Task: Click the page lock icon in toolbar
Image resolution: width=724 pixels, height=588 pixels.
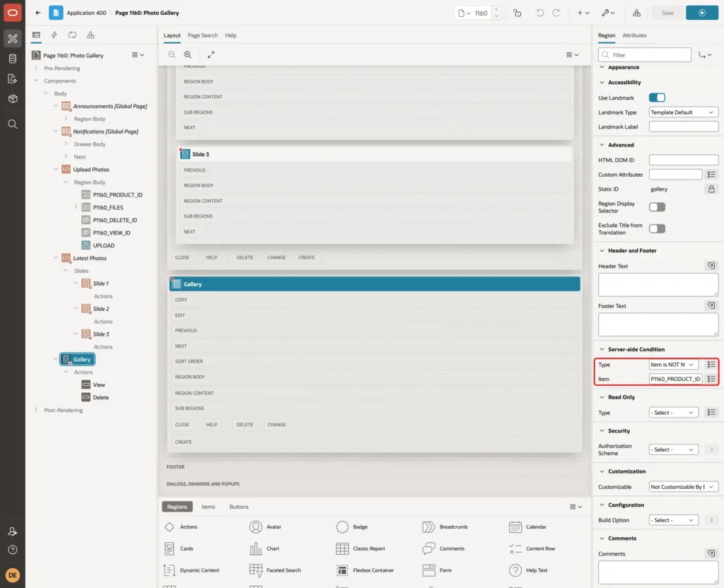Action: 517,13
